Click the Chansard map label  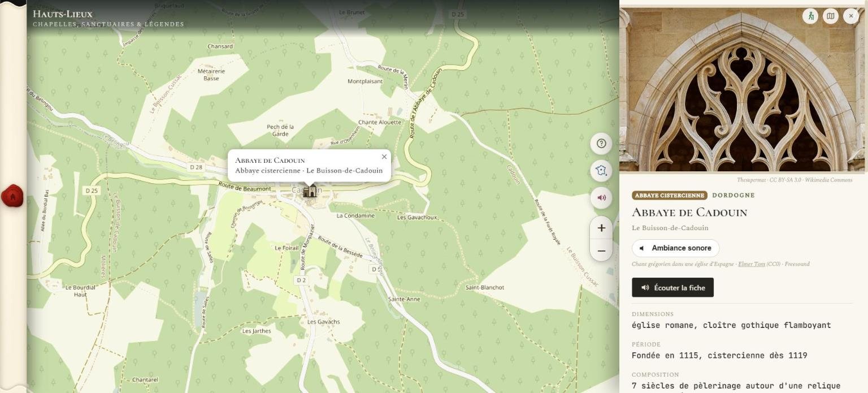click(x=220, y=46)
